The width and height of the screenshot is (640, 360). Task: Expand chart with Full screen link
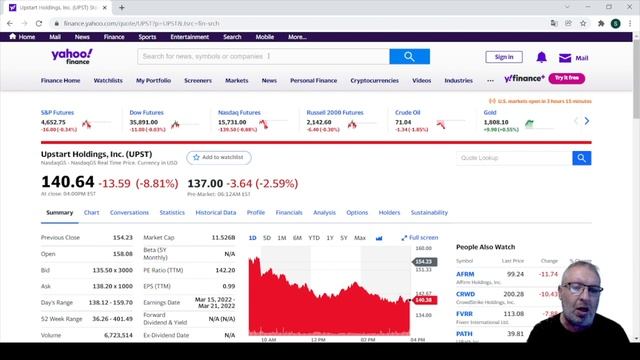pyautogui.click(x=420, y=238)
